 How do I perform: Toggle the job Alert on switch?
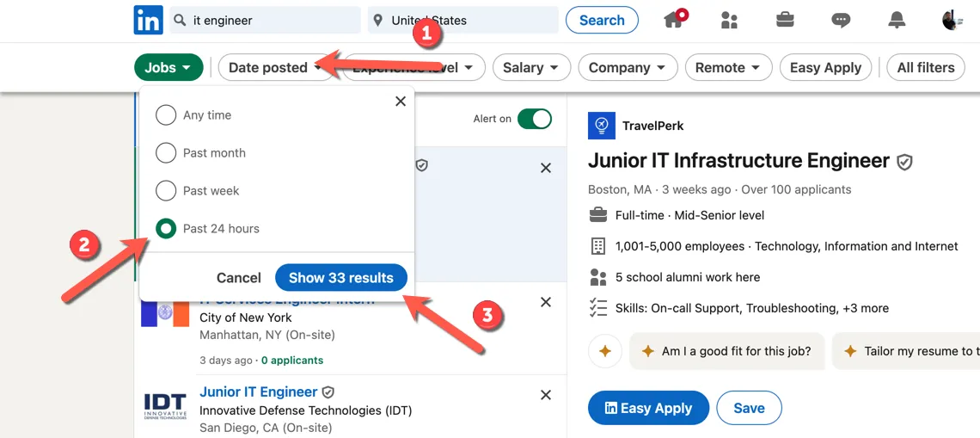535,119
